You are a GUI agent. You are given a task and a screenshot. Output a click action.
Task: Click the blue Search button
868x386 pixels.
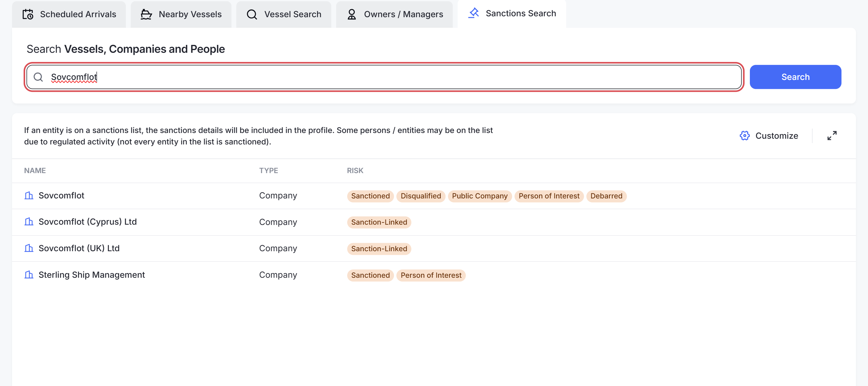point(795,77)
